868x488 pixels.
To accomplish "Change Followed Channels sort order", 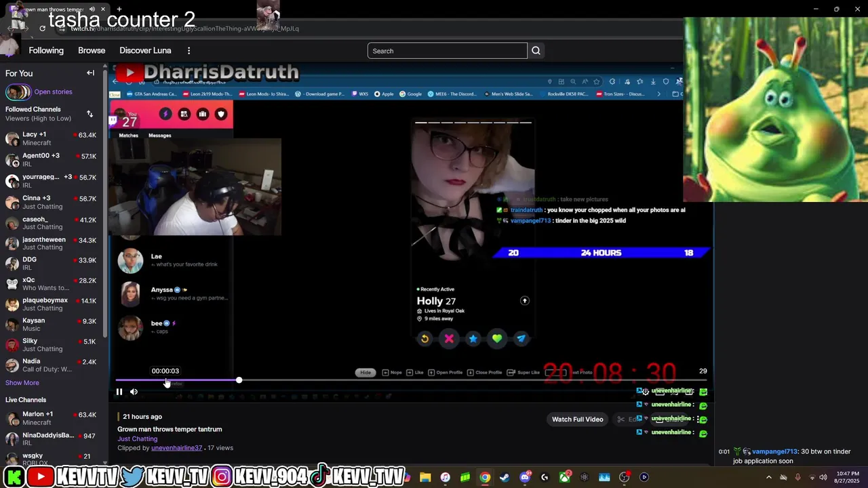I will (90, 114).
